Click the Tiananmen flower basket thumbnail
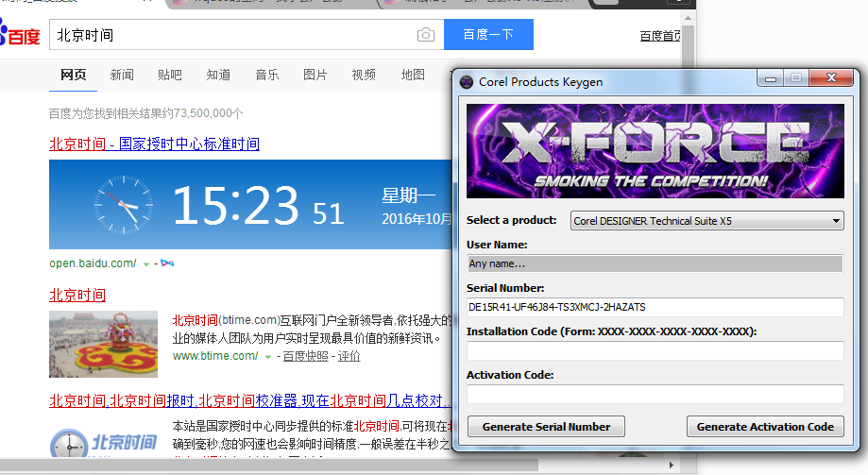 click(x=103, y=344)
